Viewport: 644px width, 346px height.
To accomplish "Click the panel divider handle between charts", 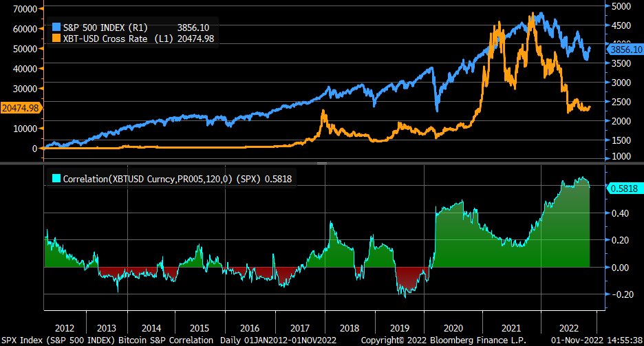I will [322, 163].
